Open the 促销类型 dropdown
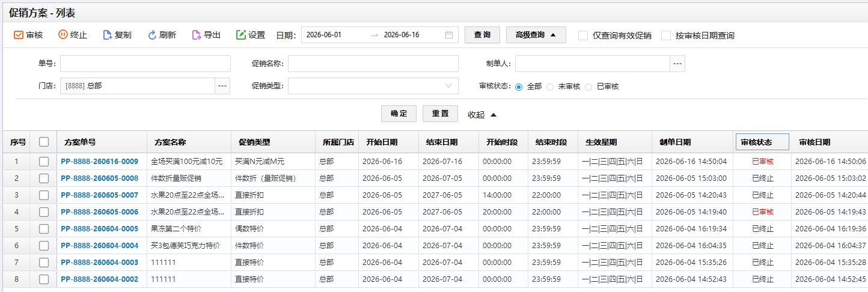The image size is (868, 292). tap(373, 86)
